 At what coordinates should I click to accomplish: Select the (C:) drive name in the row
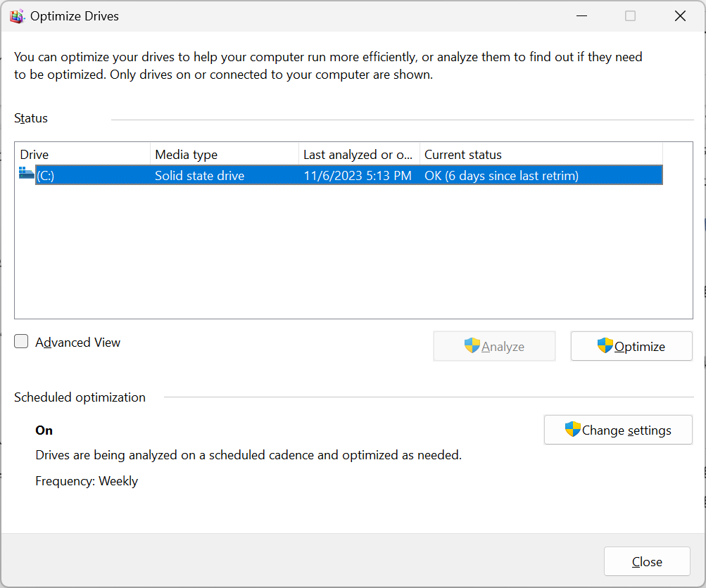(x=46, y=175)
